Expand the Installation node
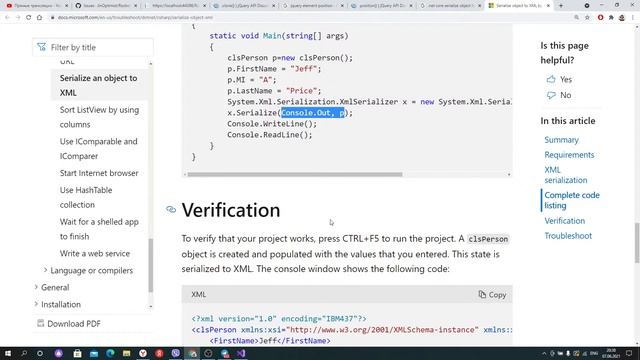 click(x=36, y=304)
